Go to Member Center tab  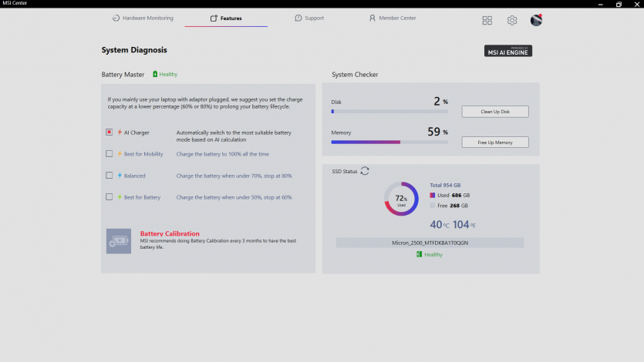tap(392, 18)
